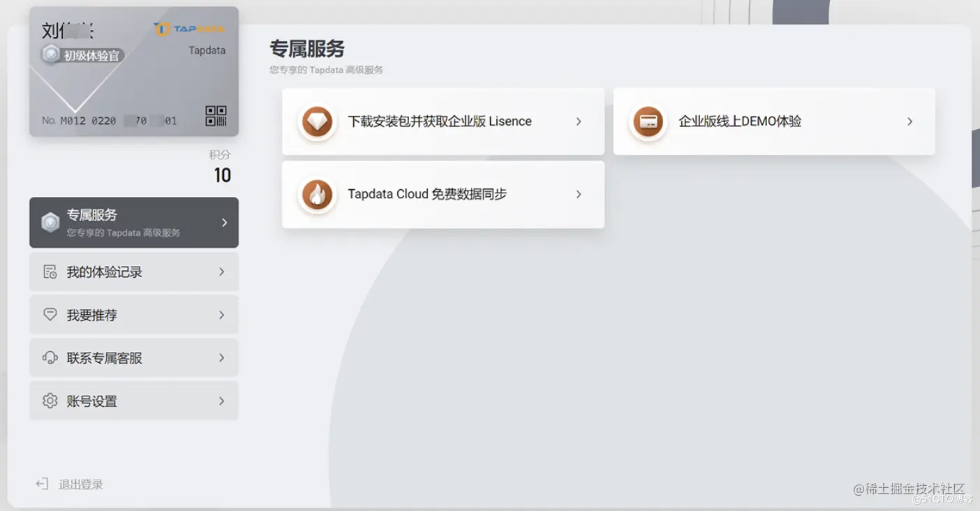The width and height of the screenshot is (980, 511).
Task: Click the flame icon for Tapdata Cloud card
Action: click(x=317, y=194)
